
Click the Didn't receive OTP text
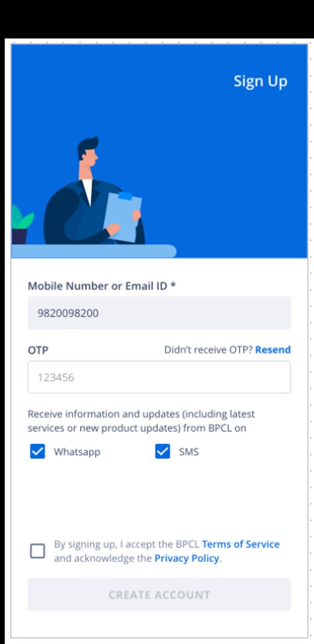(x=209, y=349)
